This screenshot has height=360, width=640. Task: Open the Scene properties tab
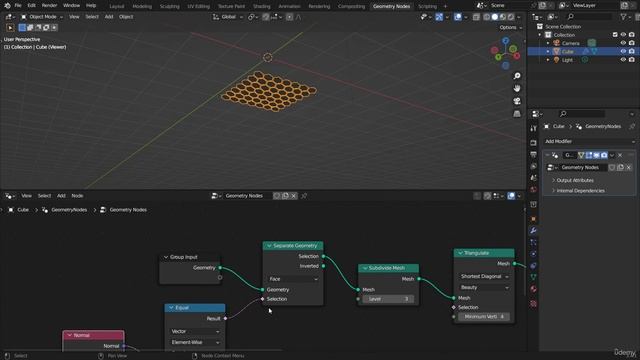[533, 178]
